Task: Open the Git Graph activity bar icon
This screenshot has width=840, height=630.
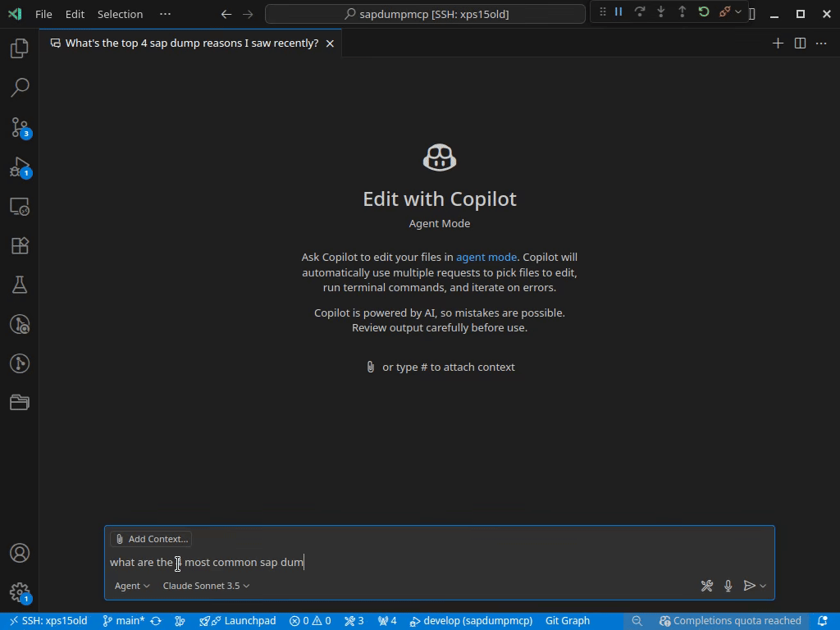Action: pos(20,363)
